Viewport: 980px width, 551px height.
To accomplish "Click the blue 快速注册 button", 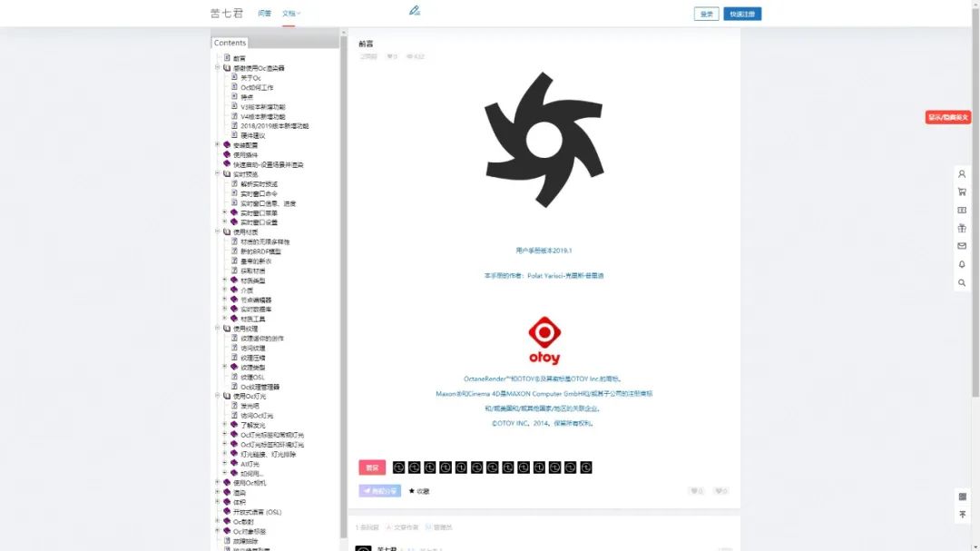I will tap(742, 14).
